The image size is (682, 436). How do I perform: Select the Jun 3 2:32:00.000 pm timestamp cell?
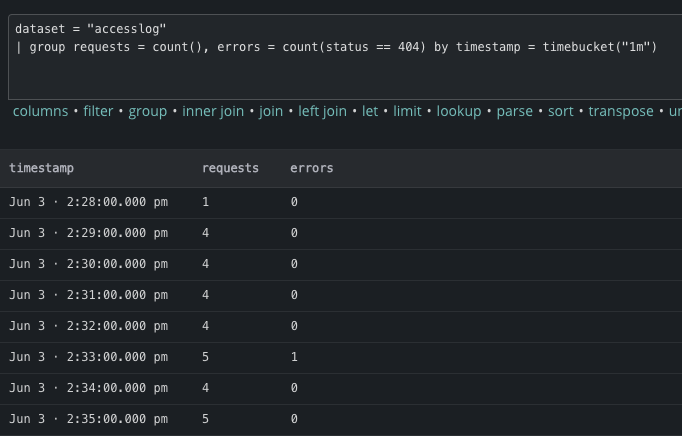point(89,326)
